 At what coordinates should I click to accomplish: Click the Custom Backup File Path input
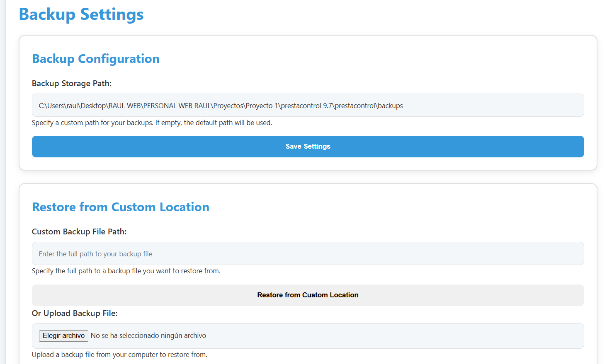(x=308, y=254)
